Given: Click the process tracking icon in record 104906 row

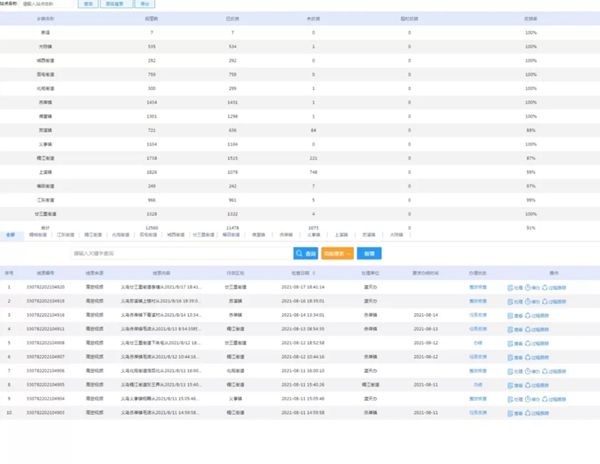Looking at the screenshot, I should pos(545,371).
